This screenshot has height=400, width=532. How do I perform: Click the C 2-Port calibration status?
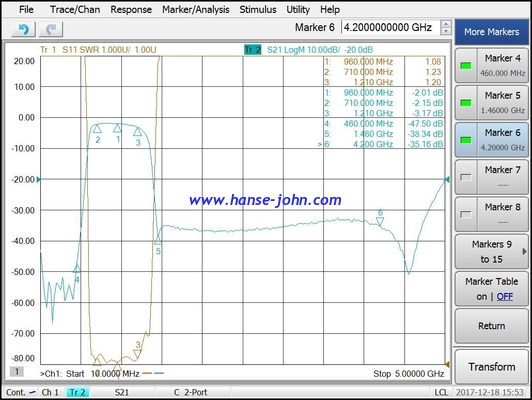point(190,392)
